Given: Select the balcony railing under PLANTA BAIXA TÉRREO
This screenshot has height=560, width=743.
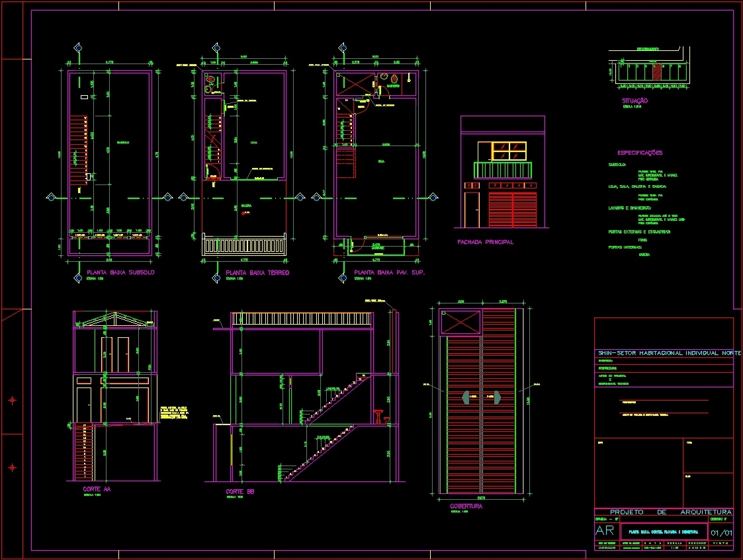Looking at the screenshot, I should (243, 245).
